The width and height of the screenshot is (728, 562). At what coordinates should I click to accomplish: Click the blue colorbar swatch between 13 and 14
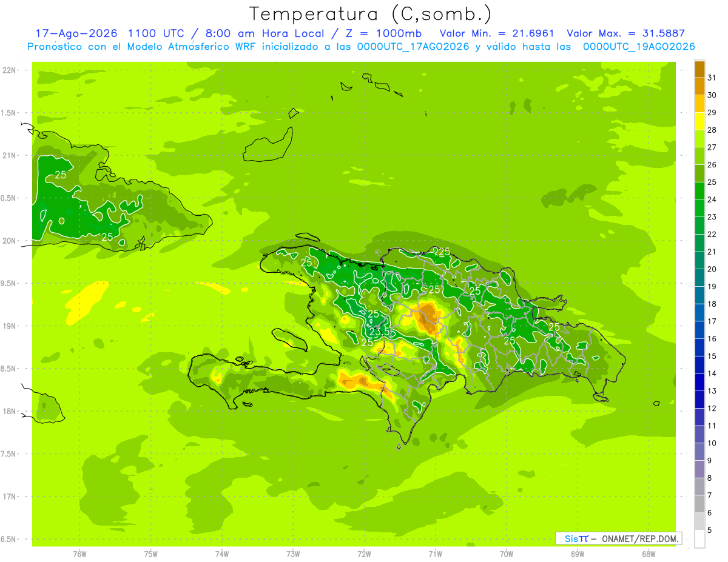(699, 382)
